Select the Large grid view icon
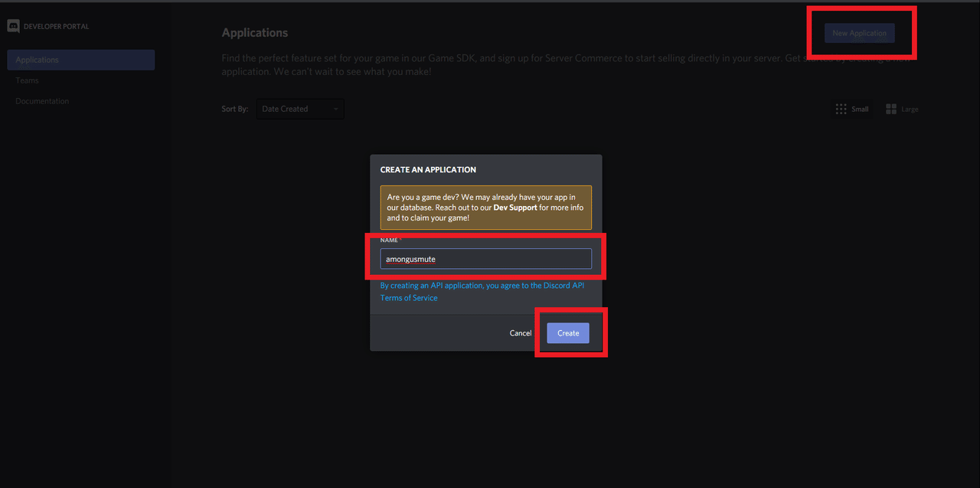The height and width of the screenshot is (488, 980). (891, 109)
